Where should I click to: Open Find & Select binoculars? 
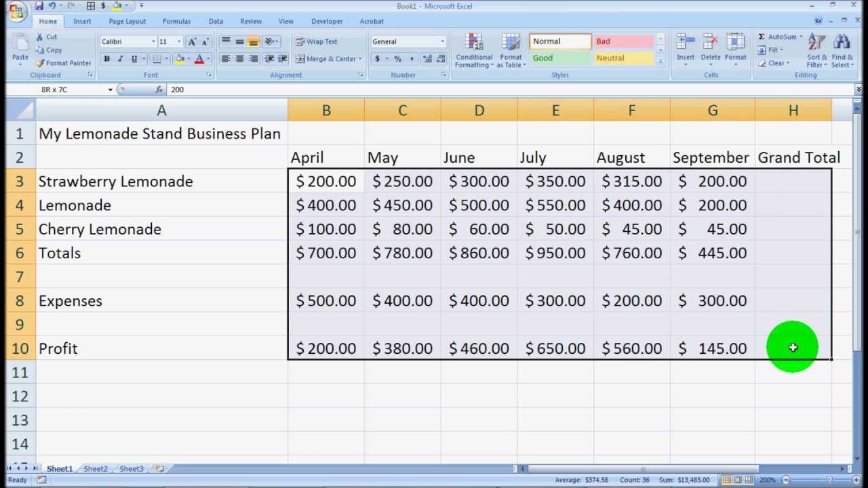(842, 51)
